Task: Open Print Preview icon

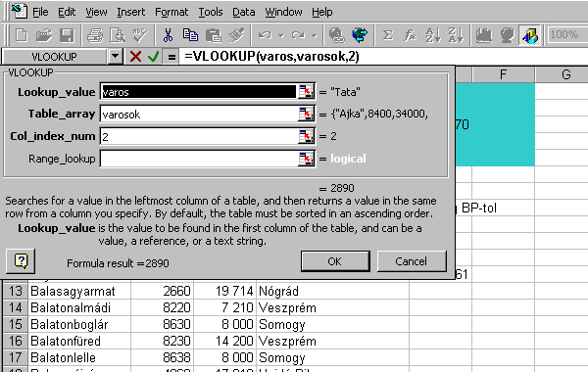Action: 118,35
